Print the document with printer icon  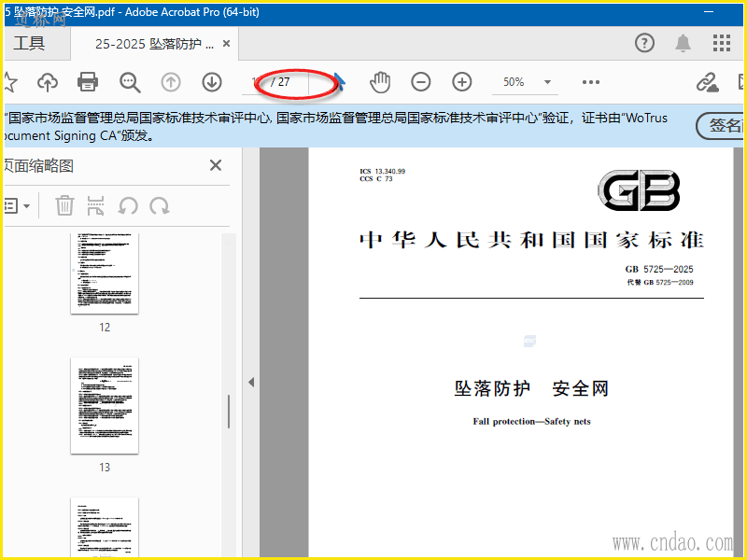click(88, 82)
